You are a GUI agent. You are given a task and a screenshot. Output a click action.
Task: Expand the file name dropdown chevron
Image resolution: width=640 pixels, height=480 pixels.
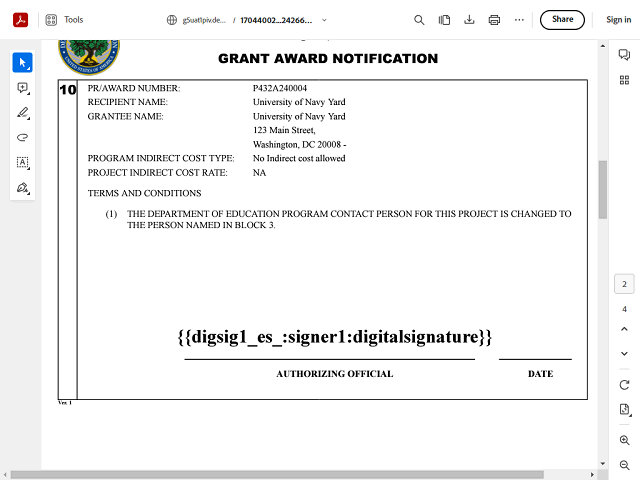[x=324, y=20]
